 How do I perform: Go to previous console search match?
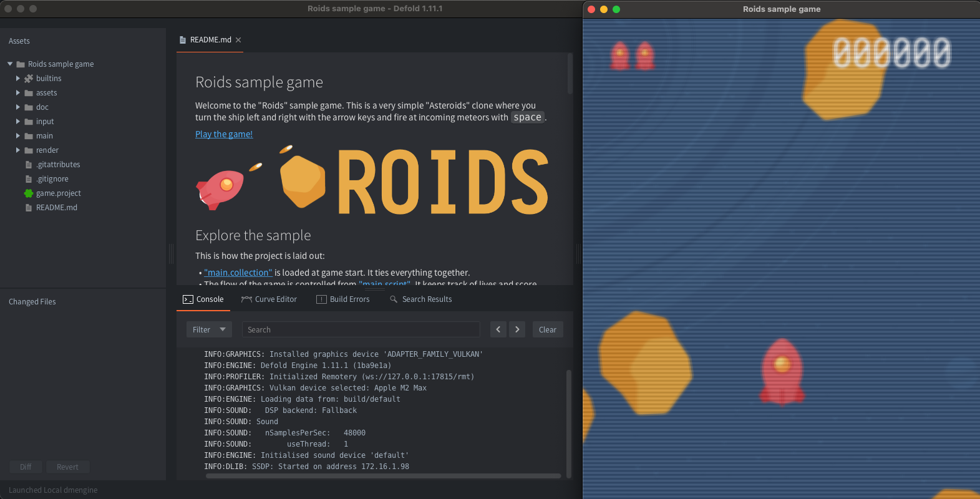point(498,329)
